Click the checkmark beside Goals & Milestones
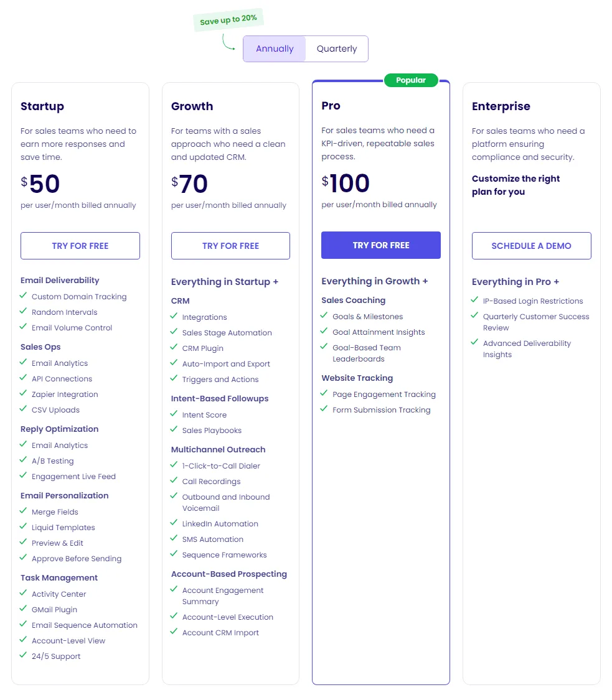Screen dimensions: 612x700 (324, 316)
